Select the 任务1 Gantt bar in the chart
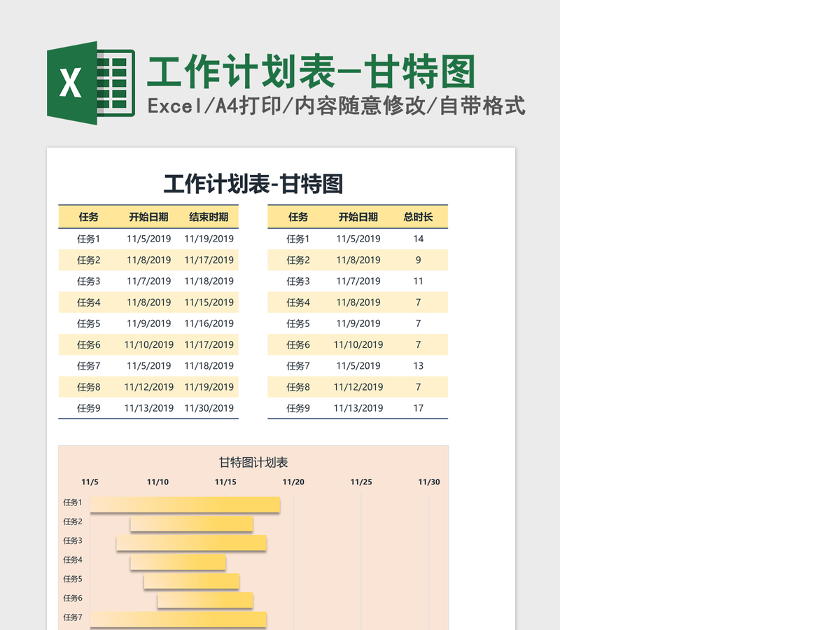 (x=185, y=505)
